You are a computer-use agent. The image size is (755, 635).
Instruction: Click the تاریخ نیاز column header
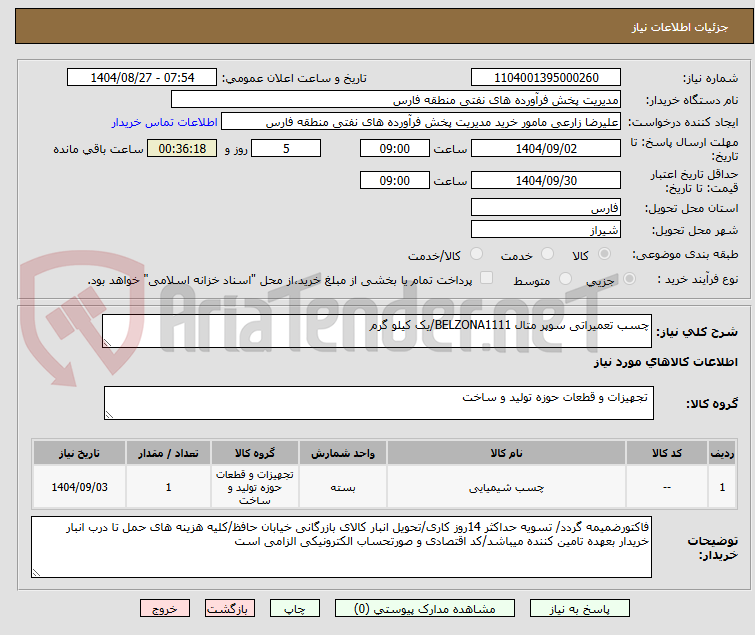click(79, 453)
